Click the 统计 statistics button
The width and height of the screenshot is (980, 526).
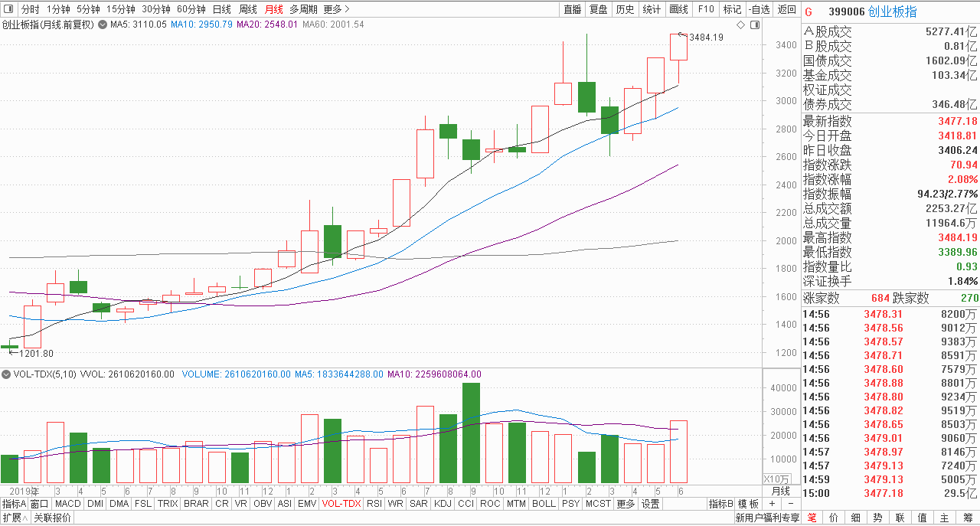point(652,9)
